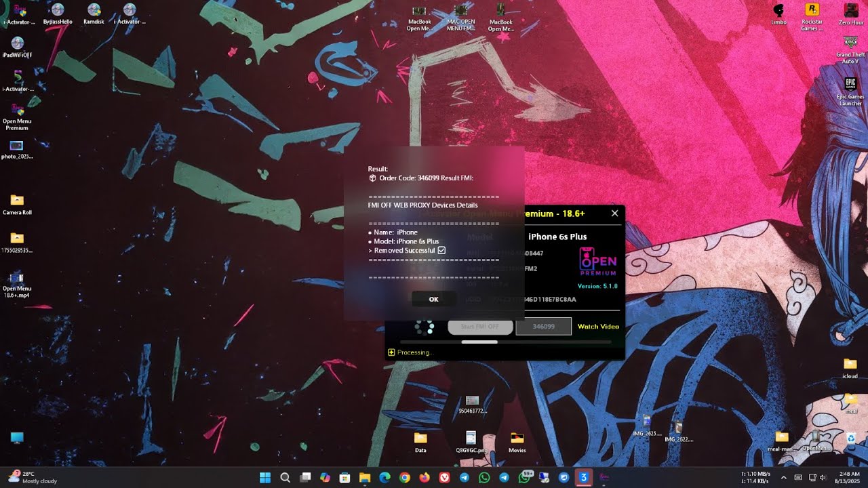Launch Microsoft Edge from the taskbar
The width and height of the screenshot is (868, 488).
(384, 477)
